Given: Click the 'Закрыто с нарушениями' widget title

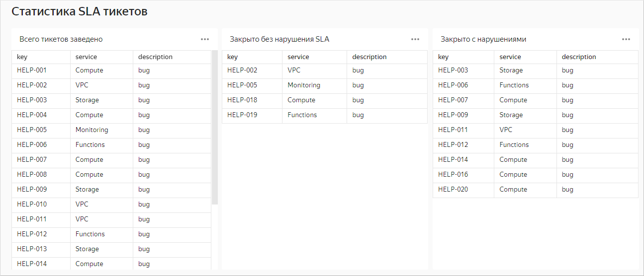Looking at the screenshot, I should (x=483, y=39).
